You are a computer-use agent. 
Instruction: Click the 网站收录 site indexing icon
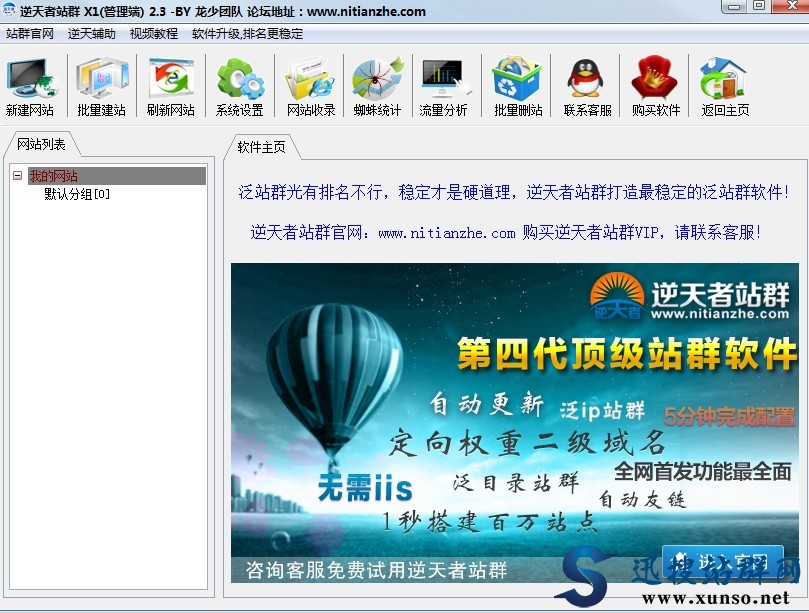pyautogui.click(x=311, y=87)
